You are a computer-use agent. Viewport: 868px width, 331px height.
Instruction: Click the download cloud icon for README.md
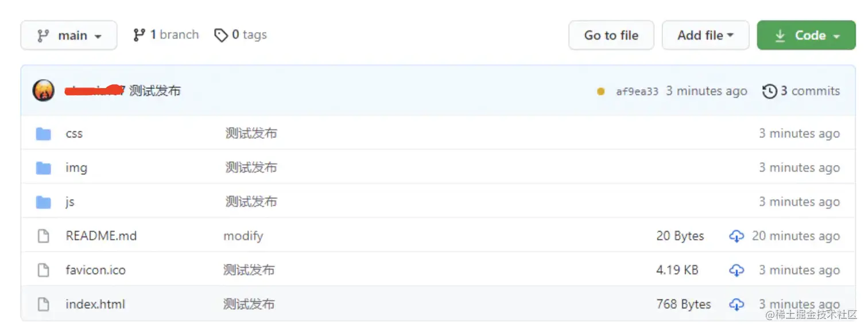point(737,236)
